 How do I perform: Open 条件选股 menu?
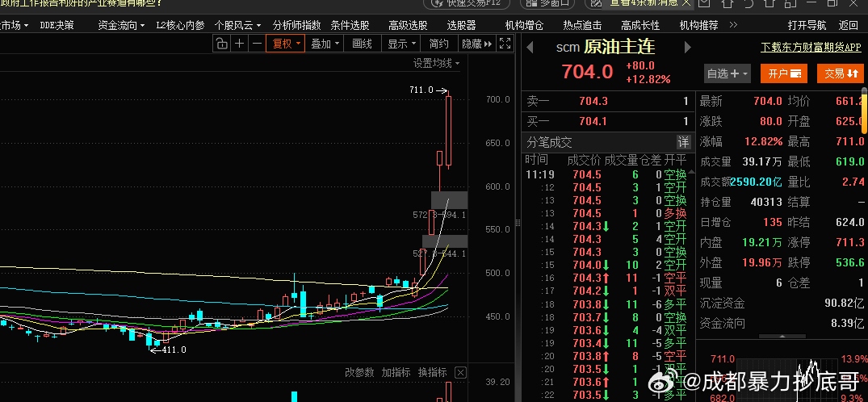click(x=350, y=25)
